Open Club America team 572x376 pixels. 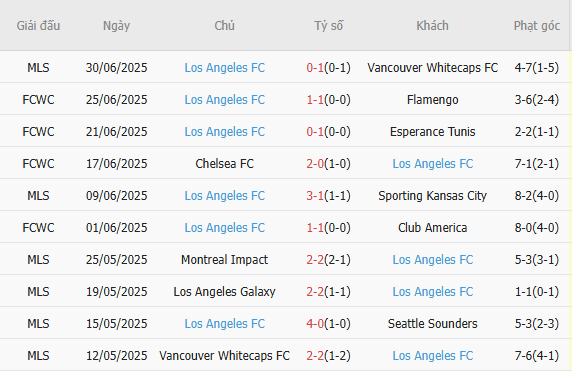pyautogui.click(x=433, y=228)
